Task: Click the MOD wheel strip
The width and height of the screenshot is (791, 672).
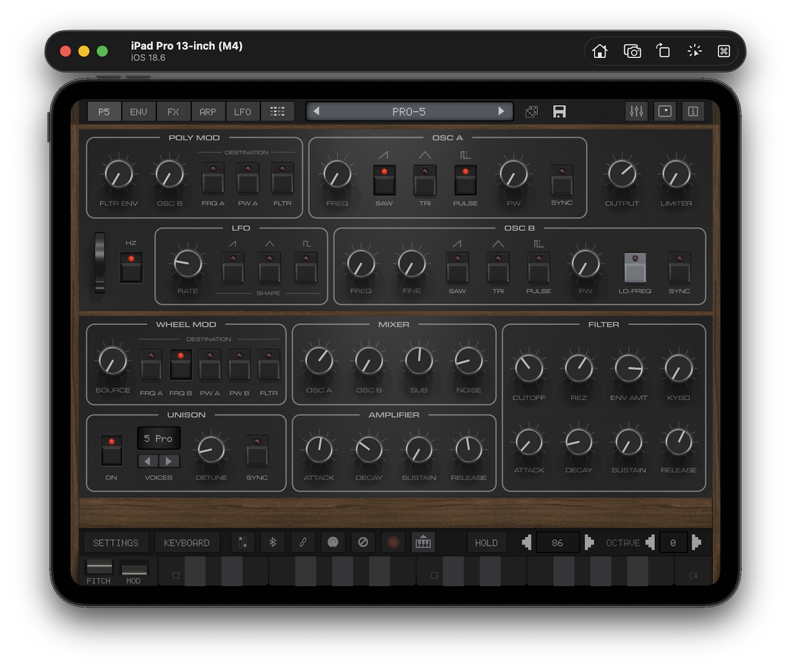Action: pos(134,569)
